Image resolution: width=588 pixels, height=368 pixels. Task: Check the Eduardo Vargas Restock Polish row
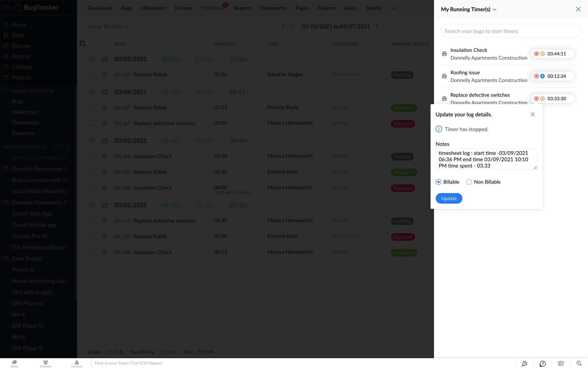point(92,74)
